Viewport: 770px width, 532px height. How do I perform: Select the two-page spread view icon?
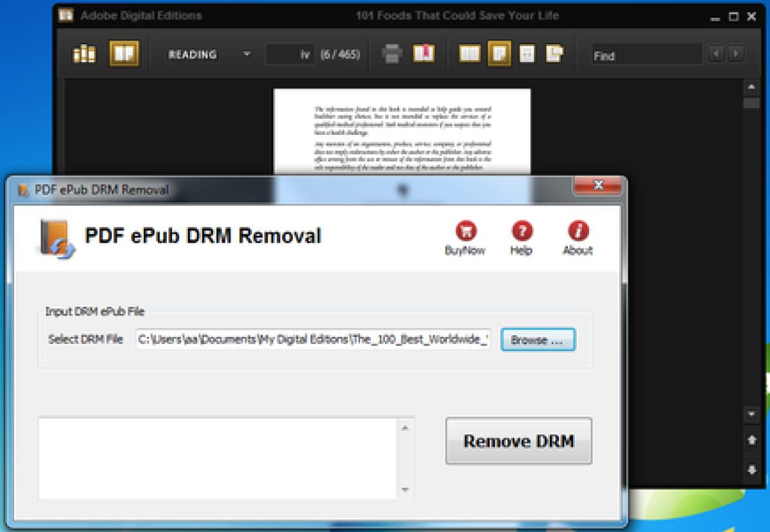(469, 54)
